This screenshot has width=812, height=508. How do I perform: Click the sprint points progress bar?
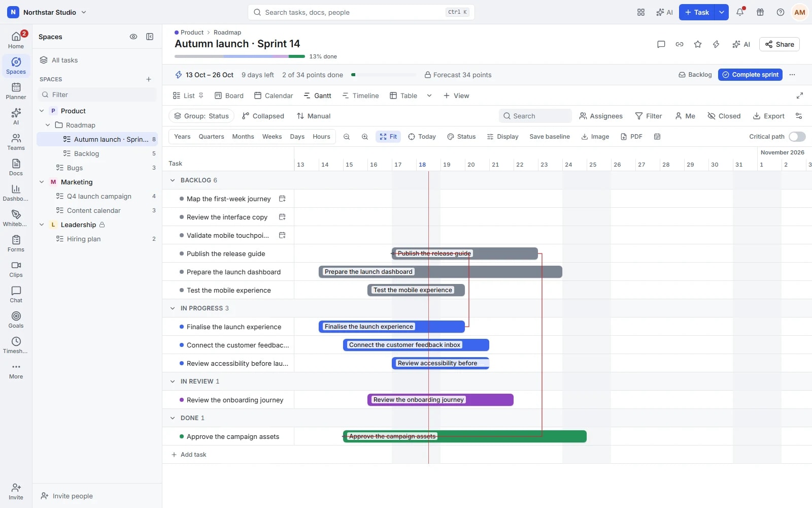pyautogui.click(x=384, y=75)
